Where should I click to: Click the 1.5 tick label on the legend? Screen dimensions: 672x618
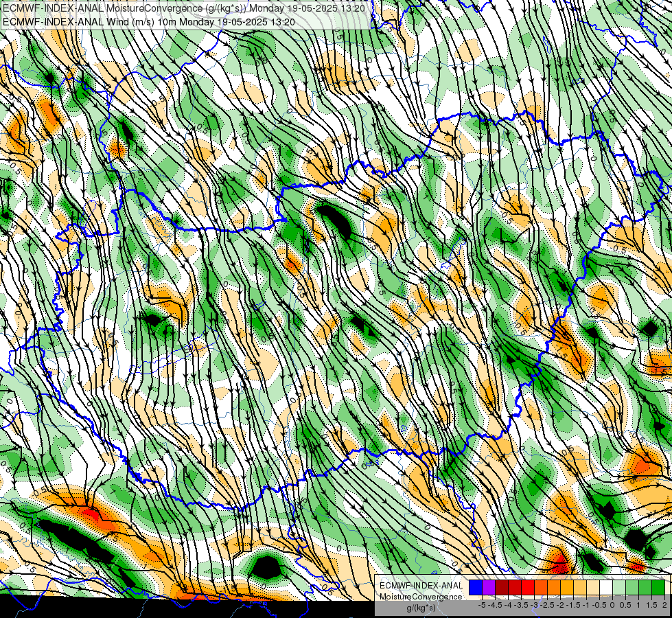tap(651, 605)
